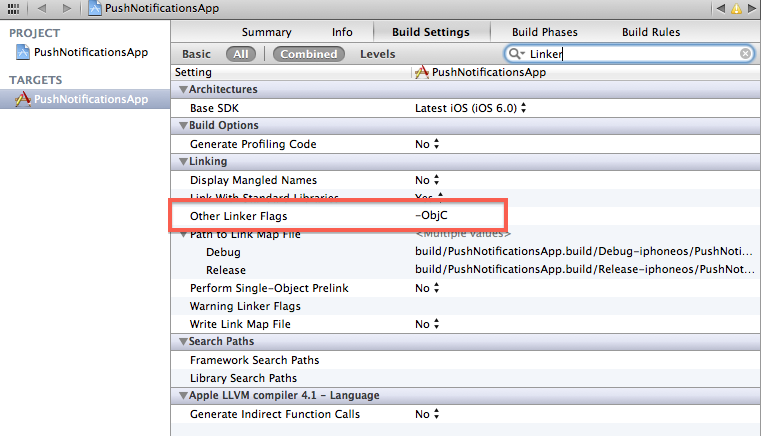
Task: Collapse the Architectures section
Action: [x=183, y=89]
